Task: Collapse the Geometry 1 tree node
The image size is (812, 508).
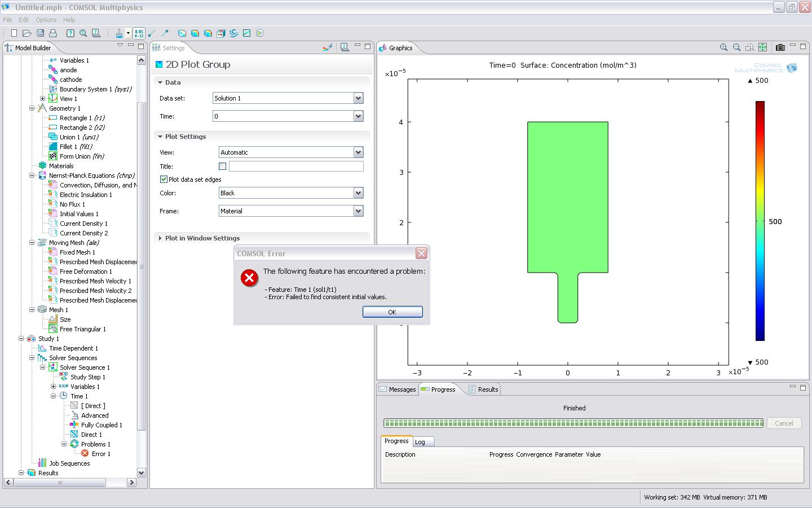Action: (32, 108)
